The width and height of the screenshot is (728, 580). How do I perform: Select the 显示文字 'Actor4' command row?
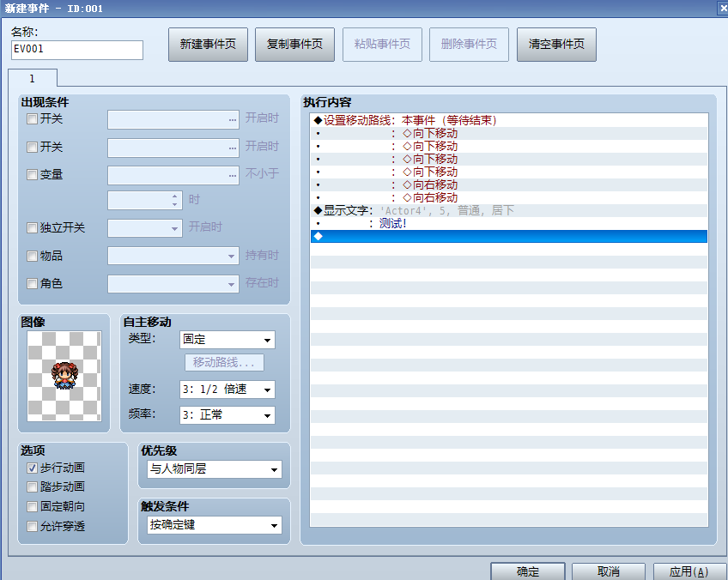click(x=509, y=211)
